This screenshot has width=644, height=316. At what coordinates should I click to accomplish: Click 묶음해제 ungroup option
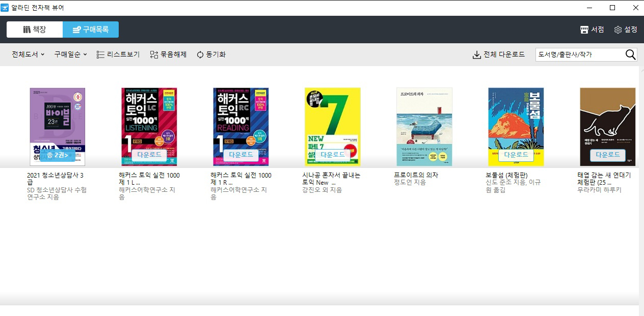click(x=168, y=54)
